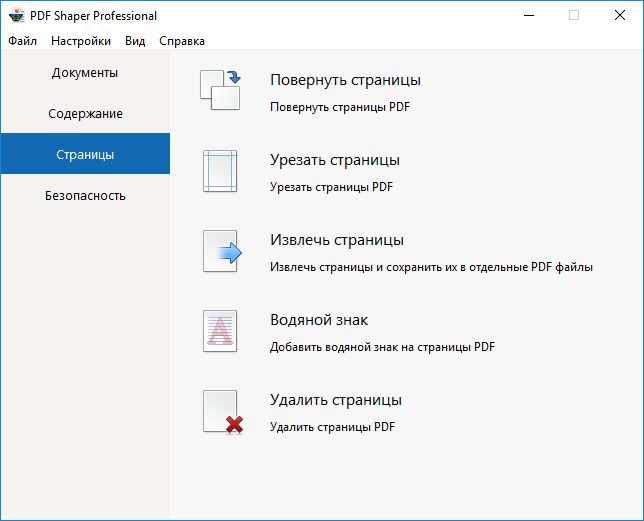Open Удалить страницы tool heading
This screenshot has height=521, width=644.
click(336, 400)
